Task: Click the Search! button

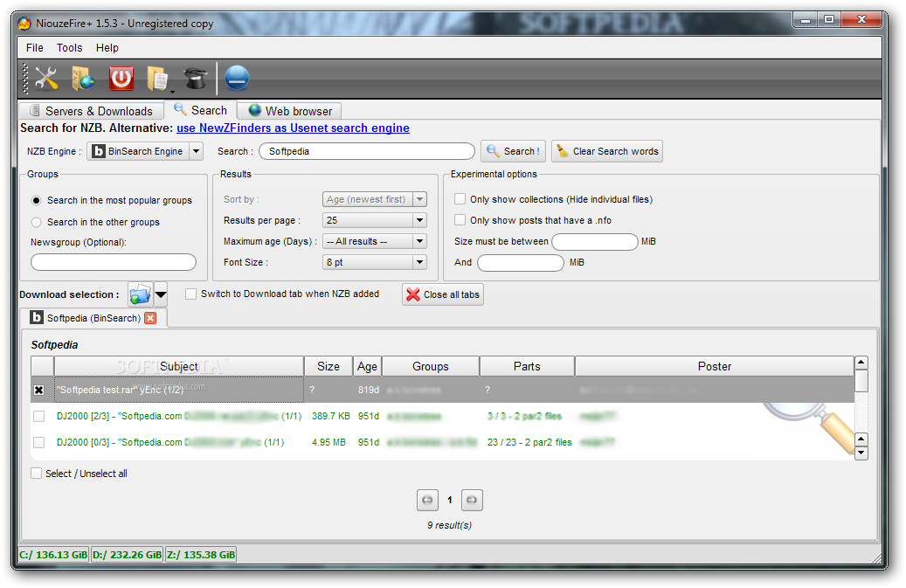Action: point(513,151)
